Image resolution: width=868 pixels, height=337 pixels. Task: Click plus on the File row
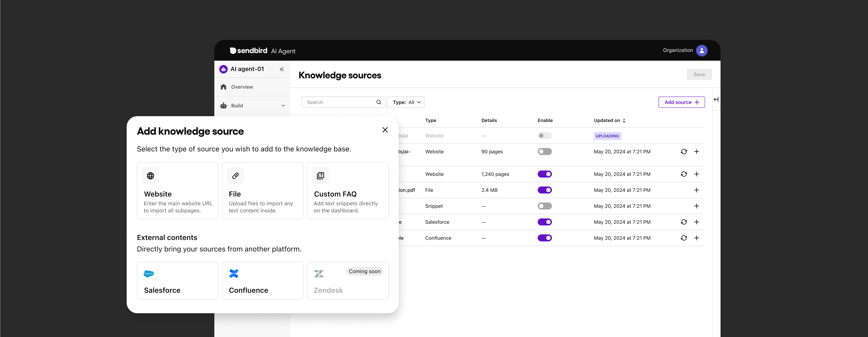696,190
